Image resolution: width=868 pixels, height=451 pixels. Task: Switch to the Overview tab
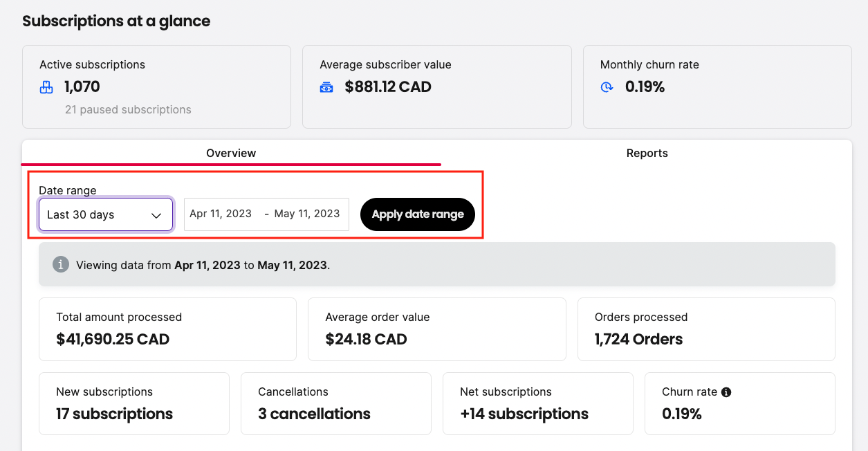[231, 153]
